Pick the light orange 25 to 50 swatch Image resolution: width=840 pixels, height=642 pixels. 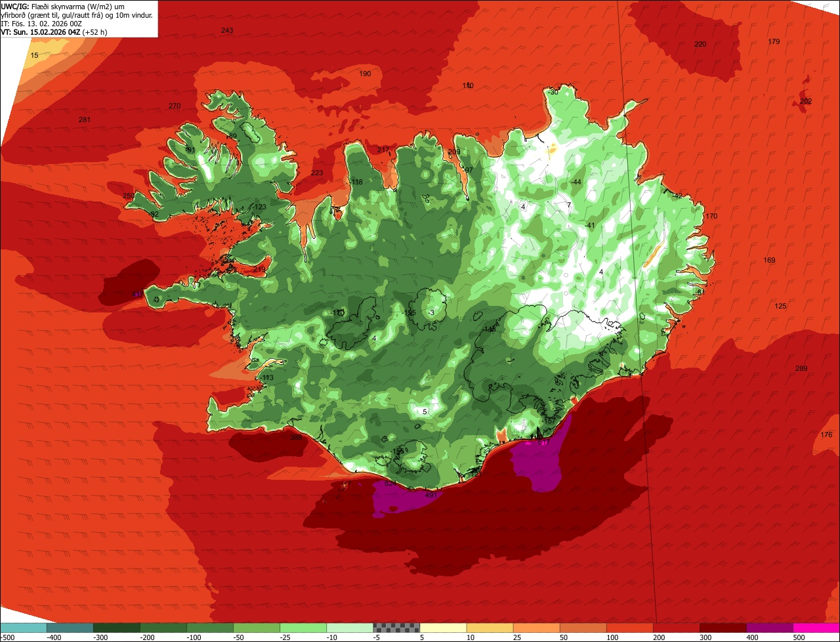pyautogui.click(x=536, y=628)
